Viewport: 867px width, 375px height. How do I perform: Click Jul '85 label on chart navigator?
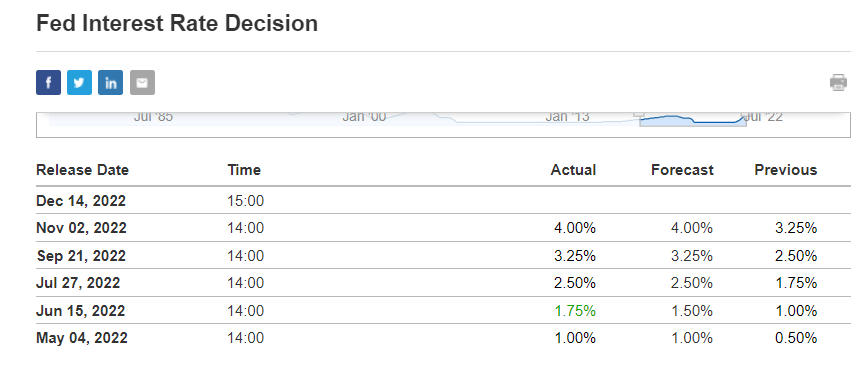(153, 117)
